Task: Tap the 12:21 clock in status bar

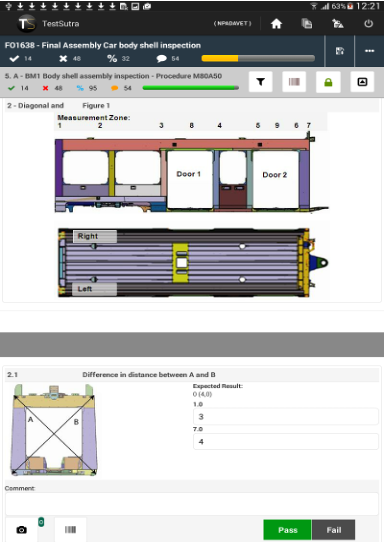Action: [x=368, y=6]
